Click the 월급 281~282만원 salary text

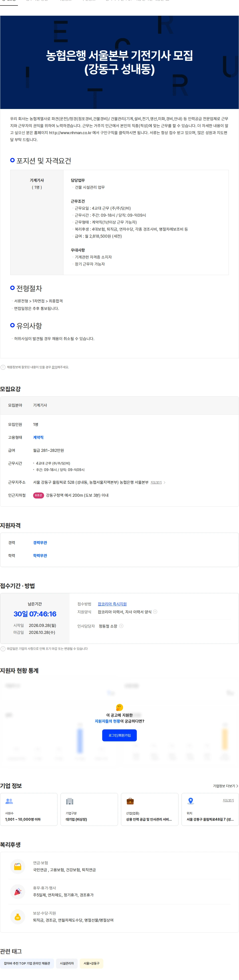coord(48,450)
